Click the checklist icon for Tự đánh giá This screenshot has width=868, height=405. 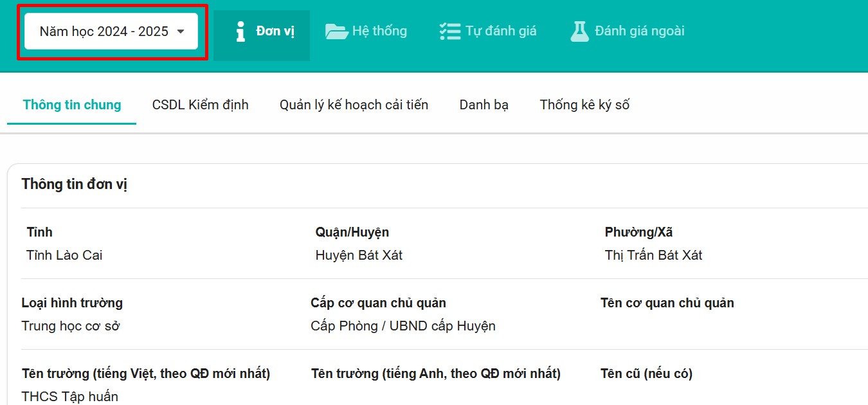(449, 32)
